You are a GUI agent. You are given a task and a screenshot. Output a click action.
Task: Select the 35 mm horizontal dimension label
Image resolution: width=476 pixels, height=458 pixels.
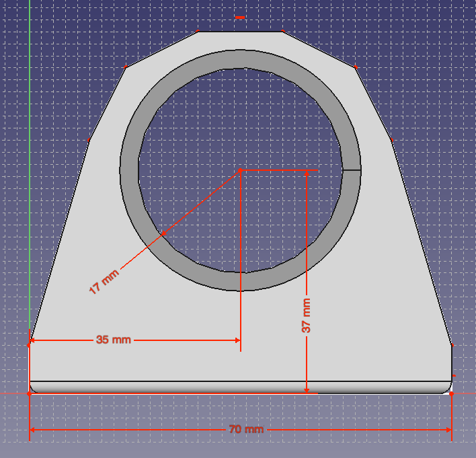(x=113, y=340)
